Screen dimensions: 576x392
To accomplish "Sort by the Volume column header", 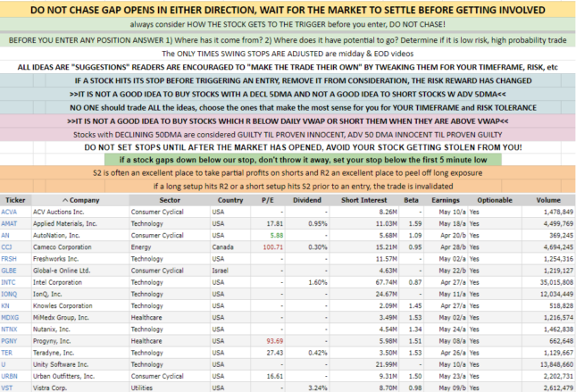I will (548, 200).
